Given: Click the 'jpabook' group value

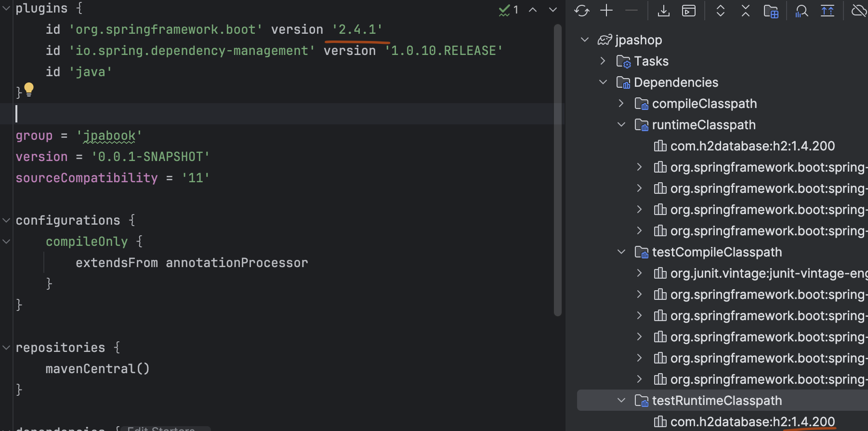Looking at the screenshot, I should [x=109, y=135].
